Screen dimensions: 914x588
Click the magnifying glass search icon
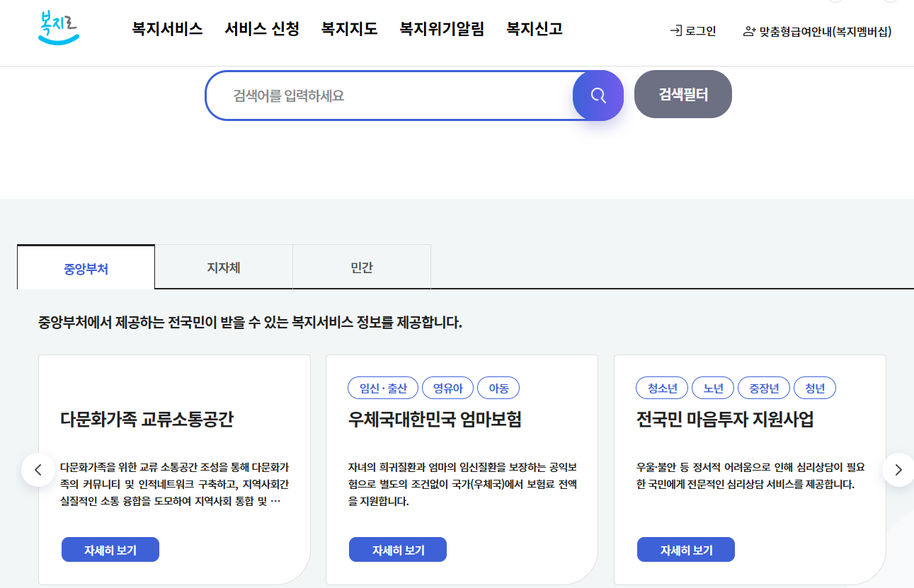(598, 96)
